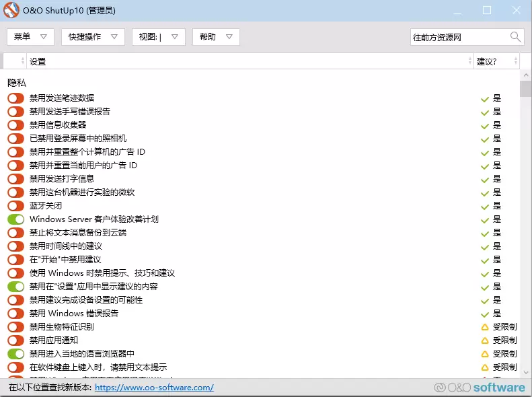
Task: Click green checkmark for 已禁用登录屏幕中的照相机
Action: (x=485, y=139)
